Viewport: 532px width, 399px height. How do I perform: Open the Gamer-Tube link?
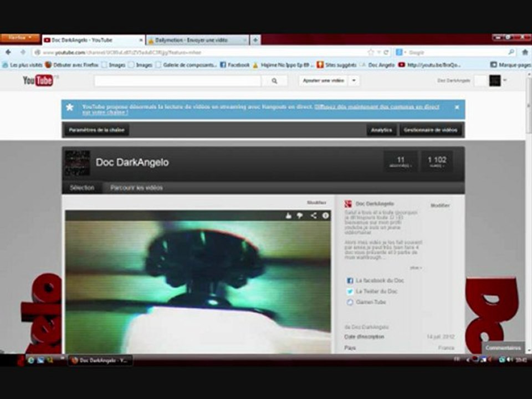coord(371,302)
